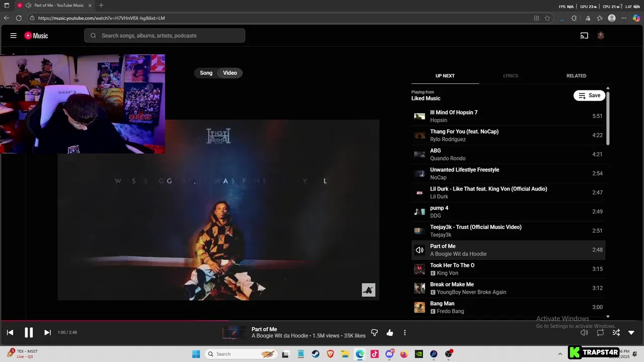Play Ill Mind Of Hopsin 7 from queue

(x=508, y=116)
